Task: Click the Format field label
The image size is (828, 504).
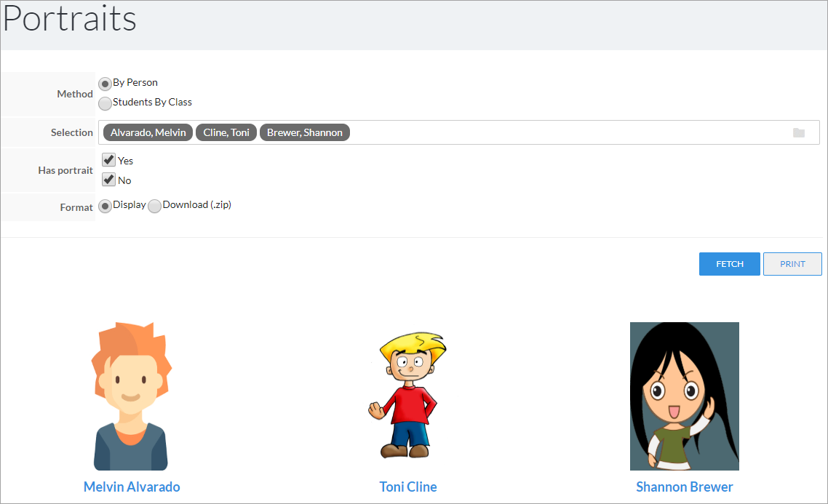Action: pyautogui.click(x=76, y=207)
